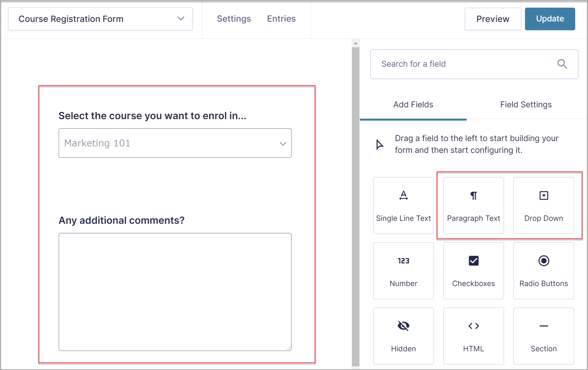Select the Section divider field
This screenshot has width=588, height=370.
(543, 335)
